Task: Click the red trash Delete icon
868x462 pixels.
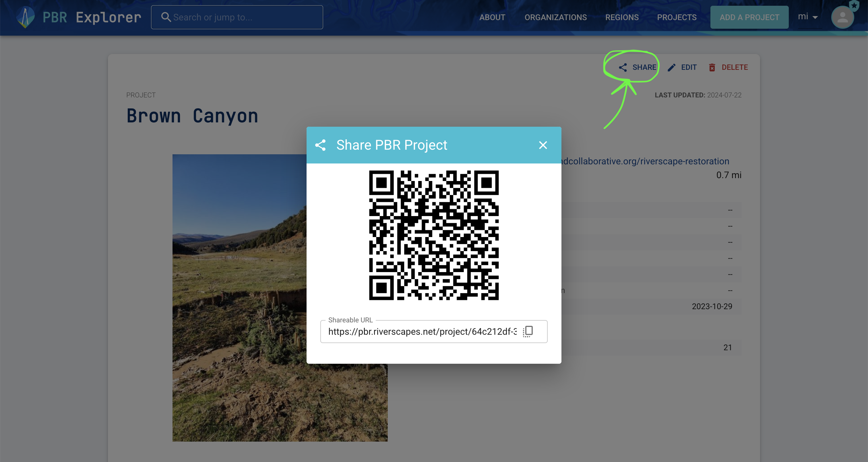Action: coord(712,68)
